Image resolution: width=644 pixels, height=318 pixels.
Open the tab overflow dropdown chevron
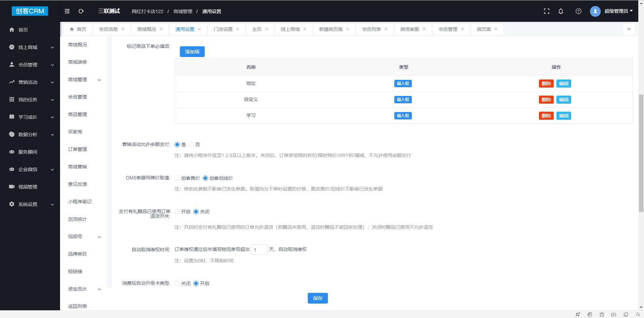coord(629,29)
